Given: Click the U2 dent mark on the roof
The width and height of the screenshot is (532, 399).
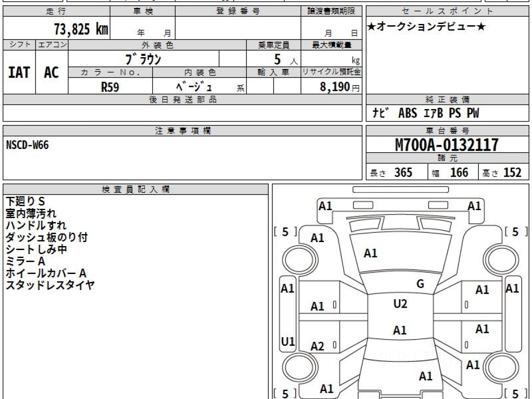Looking at the screenshot, I should [x=400, y=304].
